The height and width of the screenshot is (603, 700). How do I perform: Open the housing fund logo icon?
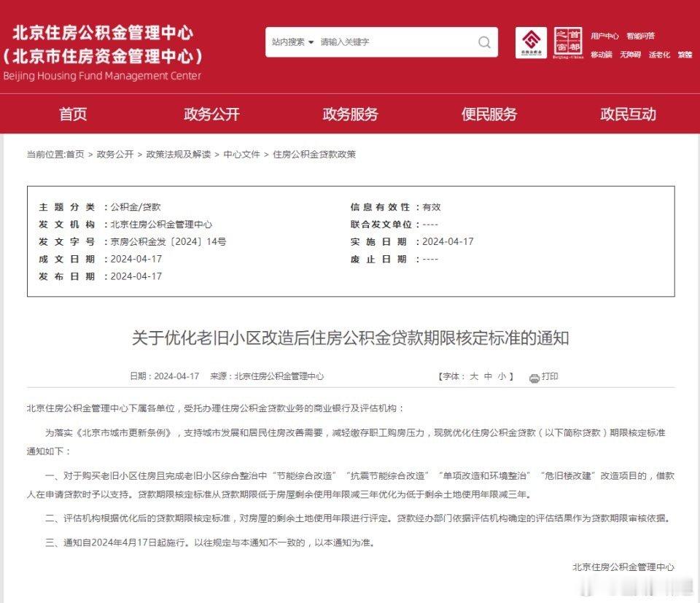click(531, 42)
